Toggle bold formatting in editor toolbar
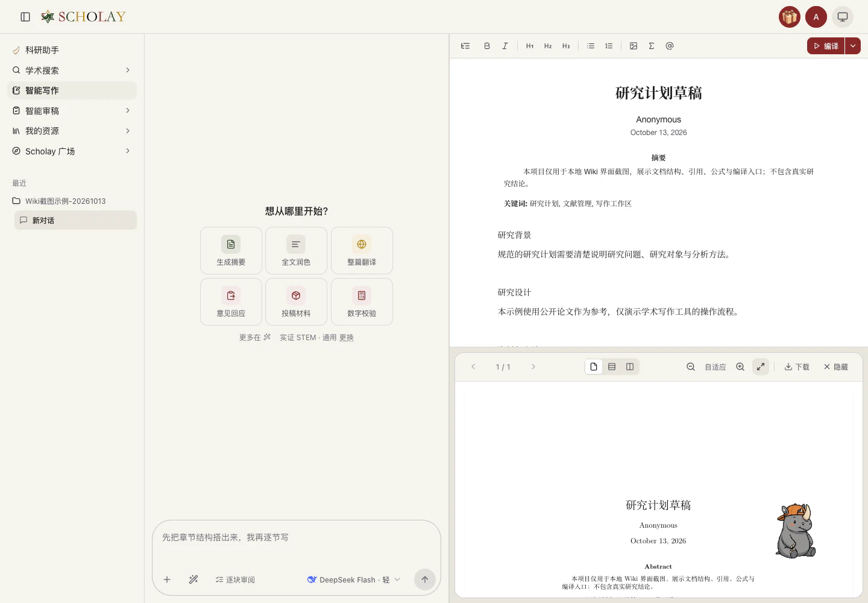The width and height of the screenshot is (868, 603). point(487,46)
